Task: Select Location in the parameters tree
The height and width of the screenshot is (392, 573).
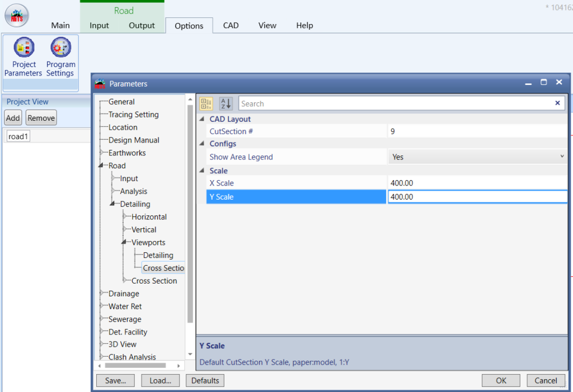Action: coord(123,127)
